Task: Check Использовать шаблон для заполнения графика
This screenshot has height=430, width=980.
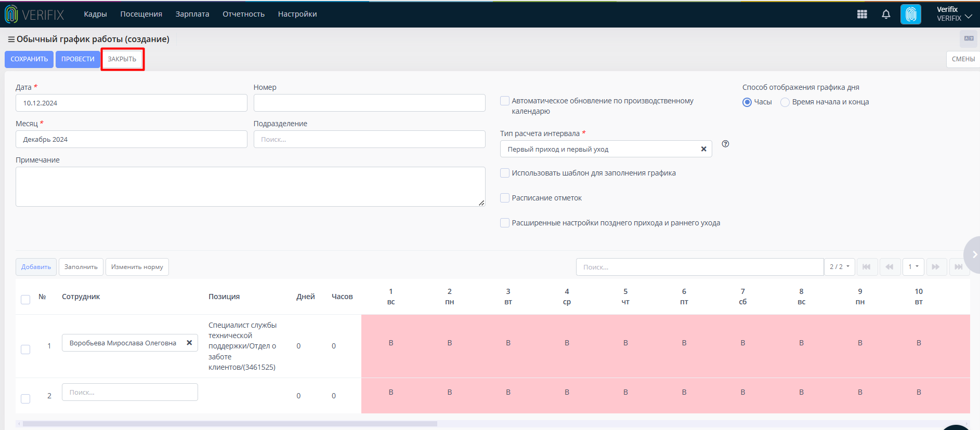Action: [x=504, y=173]
